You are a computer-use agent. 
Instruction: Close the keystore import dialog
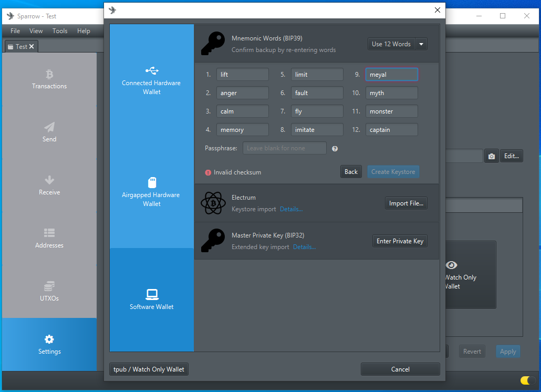click(x=437, y=10)
